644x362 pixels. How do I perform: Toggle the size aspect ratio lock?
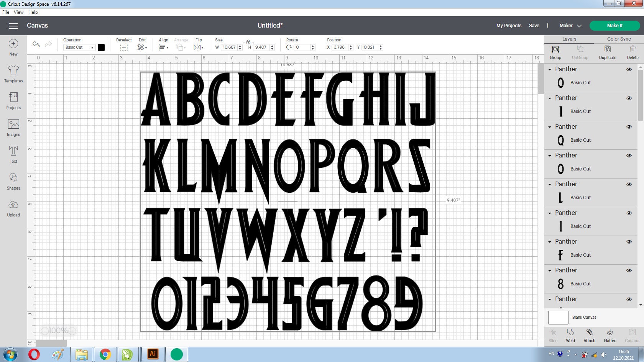click(248, 41)
